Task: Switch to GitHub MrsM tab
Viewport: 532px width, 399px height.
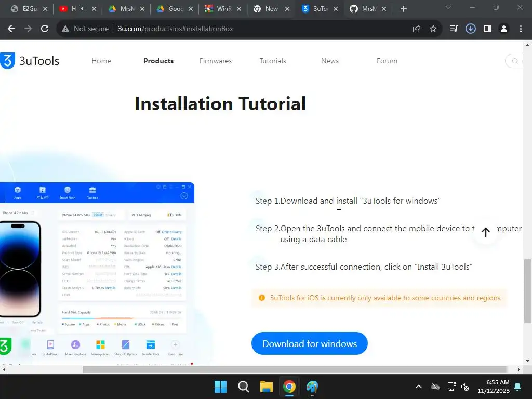Action: 368,9
